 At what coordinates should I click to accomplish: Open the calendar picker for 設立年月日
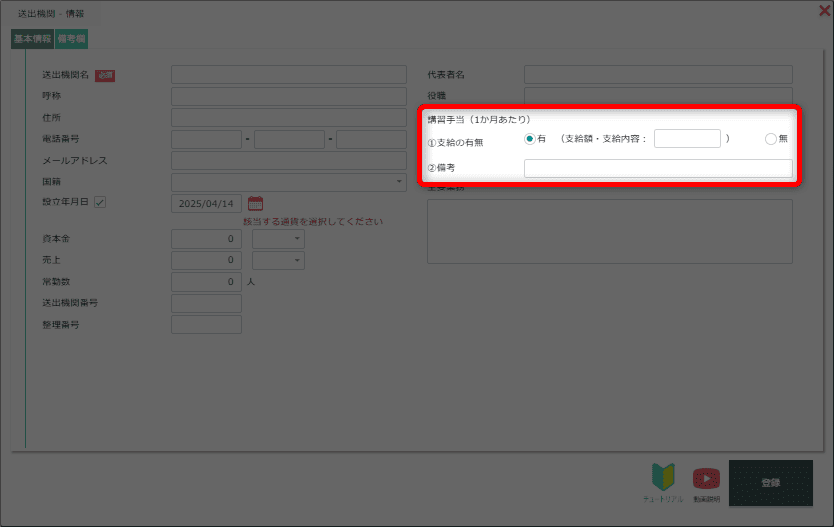(255, 203)
